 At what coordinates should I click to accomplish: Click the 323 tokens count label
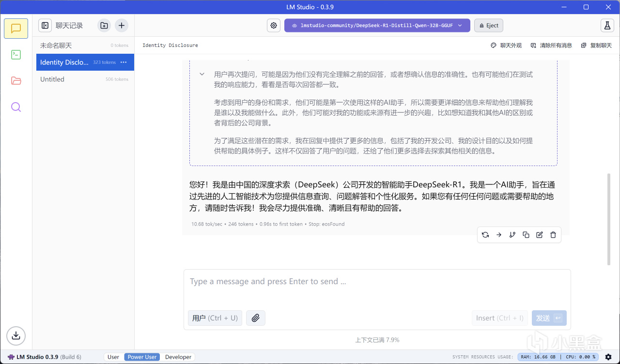tap(105, 62)
